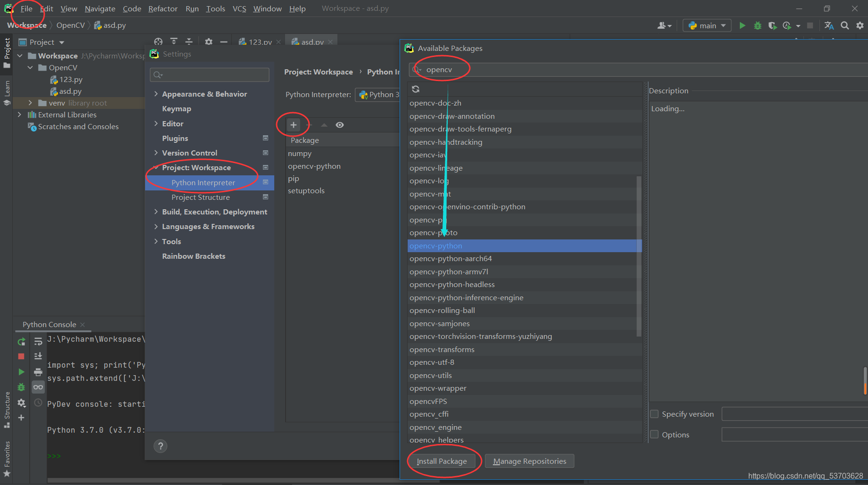Screen dimensions: 868x485
Task: Expand Appearance & Behavior settings
Action: [156, 94]
